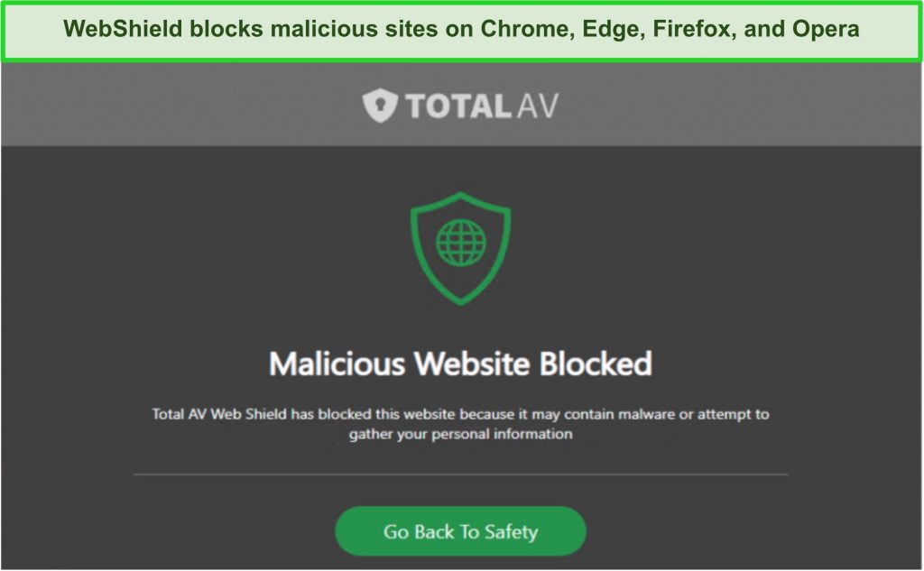924x571 pixels.
Task: Click the word 'Opera' in the top caption
Action: pyautogui.click(x=826, y=29)
